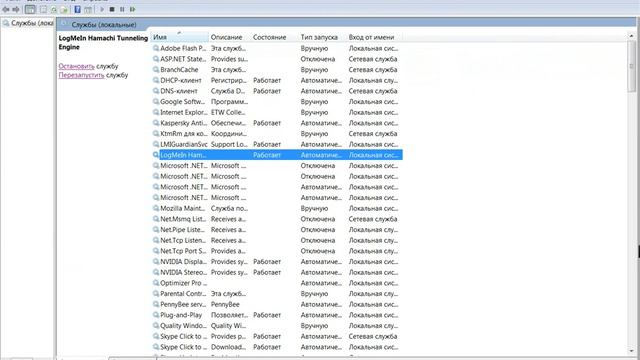Click the gear icon of the Google Softw... service
The height and width of the screenshot is (360, 640).
[156, 102]
